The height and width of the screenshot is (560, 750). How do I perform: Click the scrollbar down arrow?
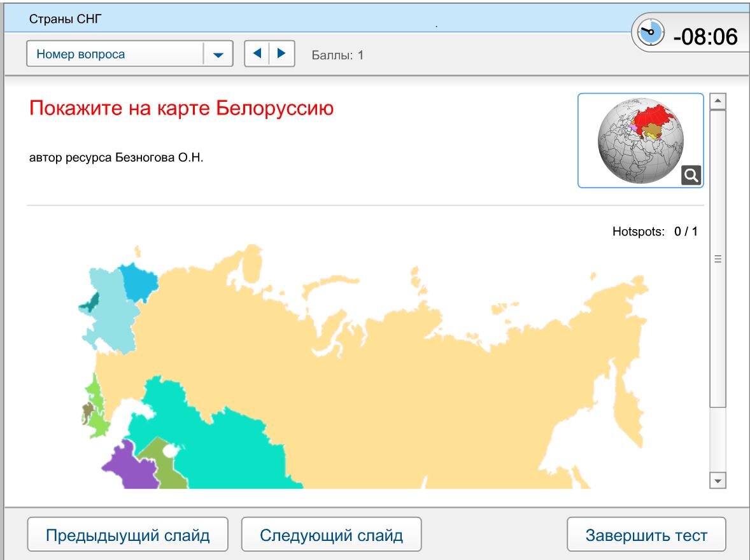coord(718,482)
